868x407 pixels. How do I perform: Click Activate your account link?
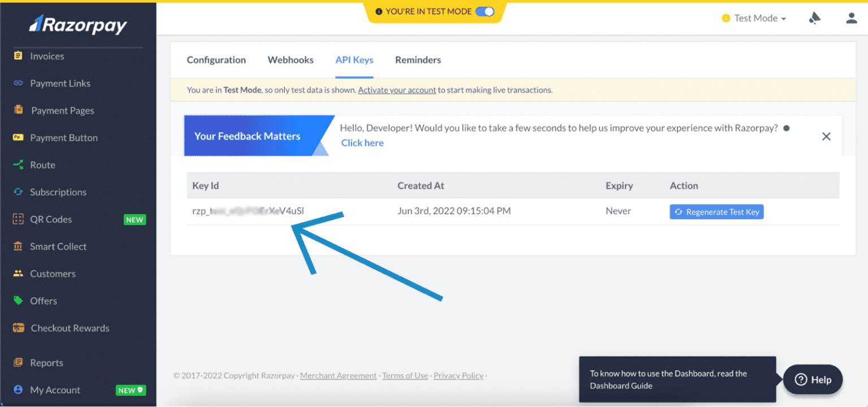(397, 90)
